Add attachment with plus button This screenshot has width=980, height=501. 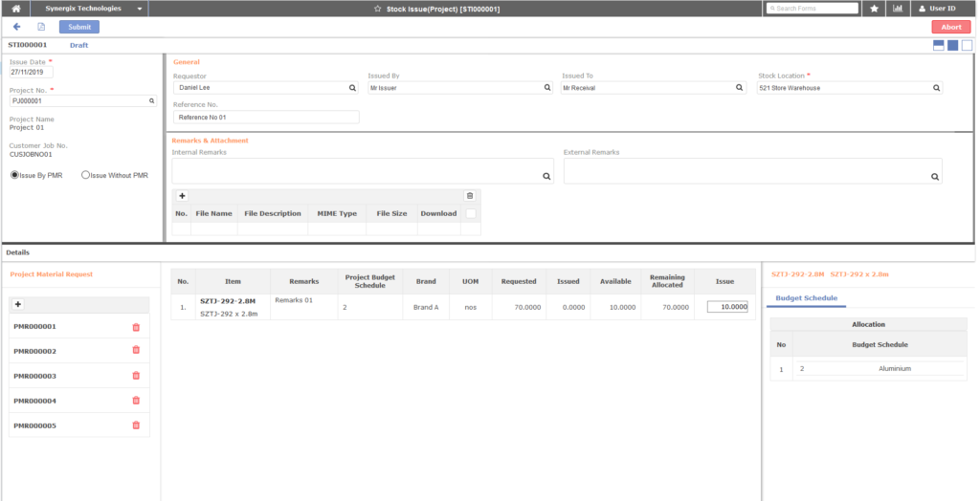(x=182, y=196)
